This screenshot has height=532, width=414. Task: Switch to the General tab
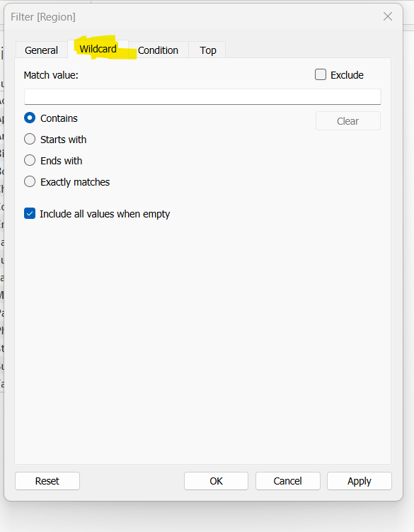41,50
